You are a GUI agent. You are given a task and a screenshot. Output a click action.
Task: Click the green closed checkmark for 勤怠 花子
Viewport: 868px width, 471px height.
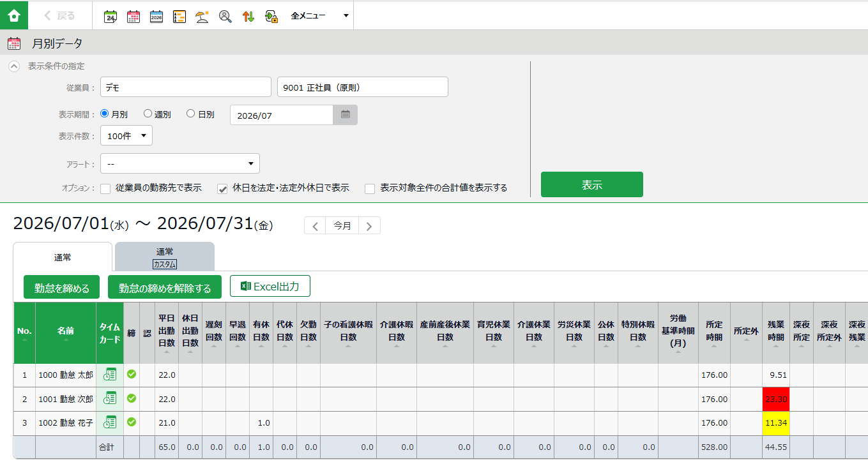(132, 421)
